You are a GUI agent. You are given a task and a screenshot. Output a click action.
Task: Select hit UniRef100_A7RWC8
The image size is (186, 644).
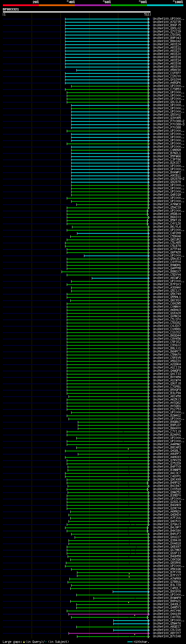point(167,204)
